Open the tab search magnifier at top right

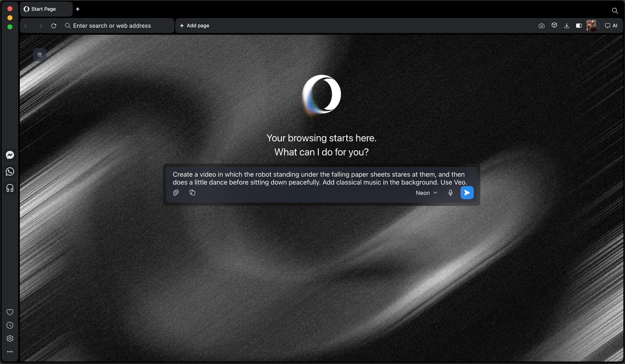[x=615, y=11]
